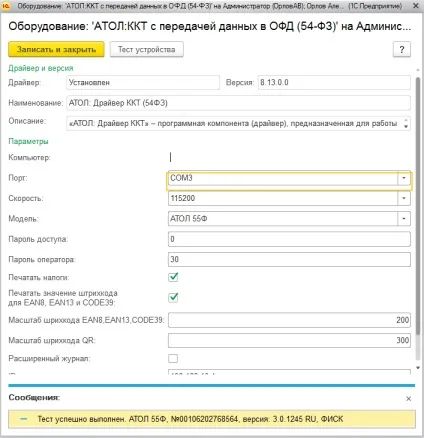This screenshot has height=438, width=424.
Task: Click the Описание field scroll-up arrow
Action: [406, 120]
